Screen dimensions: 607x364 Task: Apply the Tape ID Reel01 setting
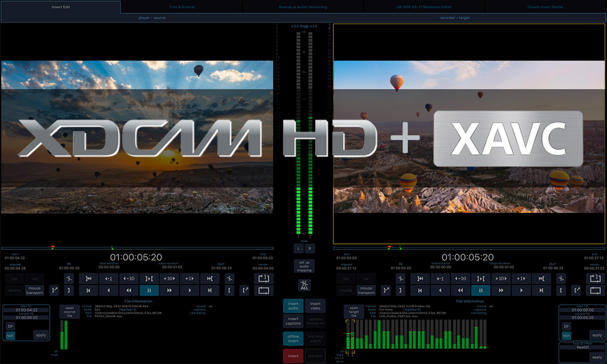tap(597, 357)
